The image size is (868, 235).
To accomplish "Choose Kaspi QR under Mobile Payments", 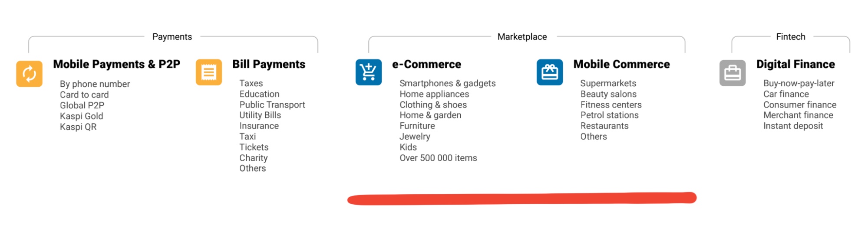I will tap(78, 127).
